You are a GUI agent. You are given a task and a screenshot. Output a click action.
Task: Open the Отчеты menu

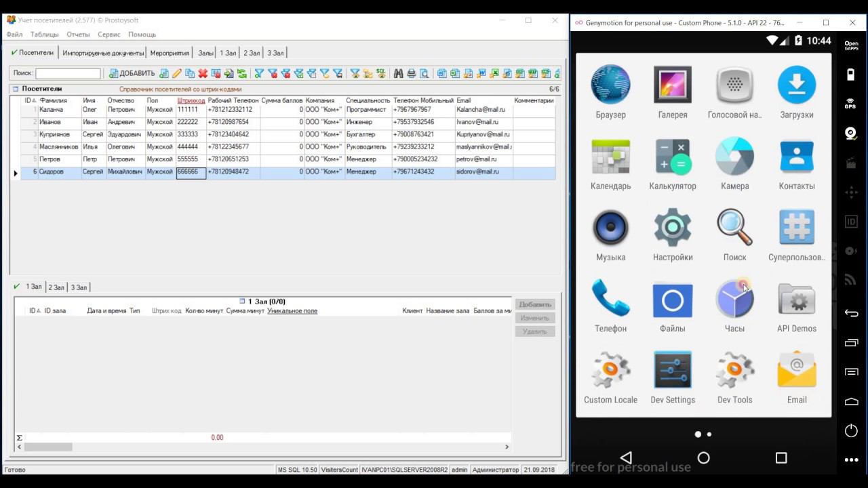[78, 34]
